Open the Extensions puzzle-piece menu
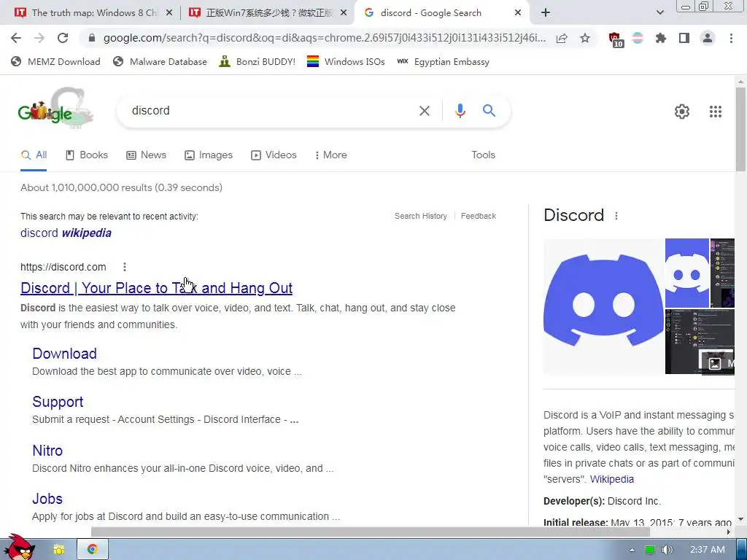This screenshot has height=560, width=747. click(x=661, y=38)
